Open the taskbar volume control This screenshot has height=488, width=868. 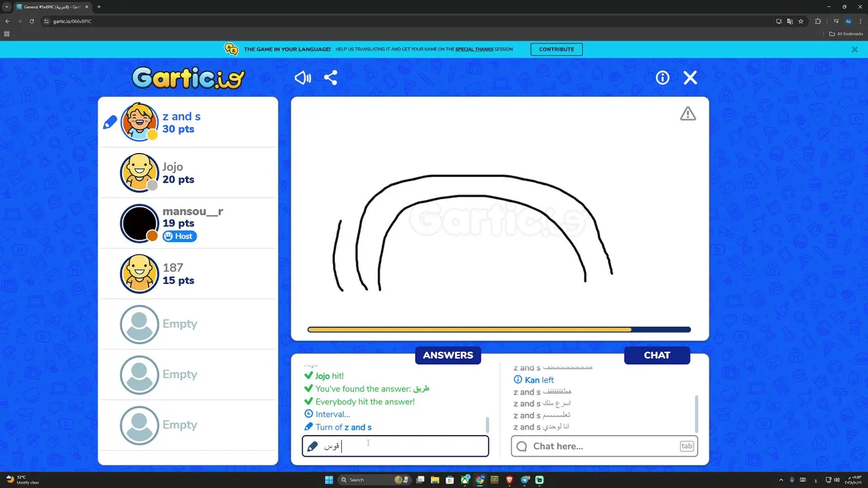click(x=836, y=480)
